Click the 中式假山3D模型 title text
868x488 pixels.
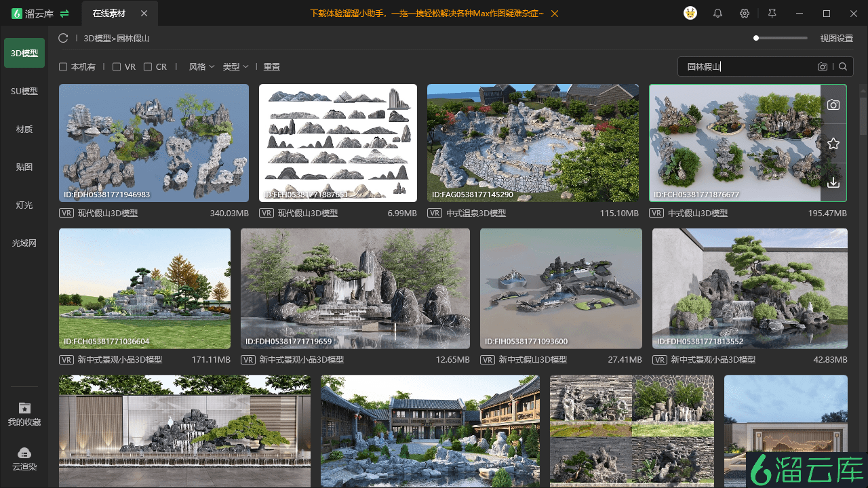(x=698, y=213)
